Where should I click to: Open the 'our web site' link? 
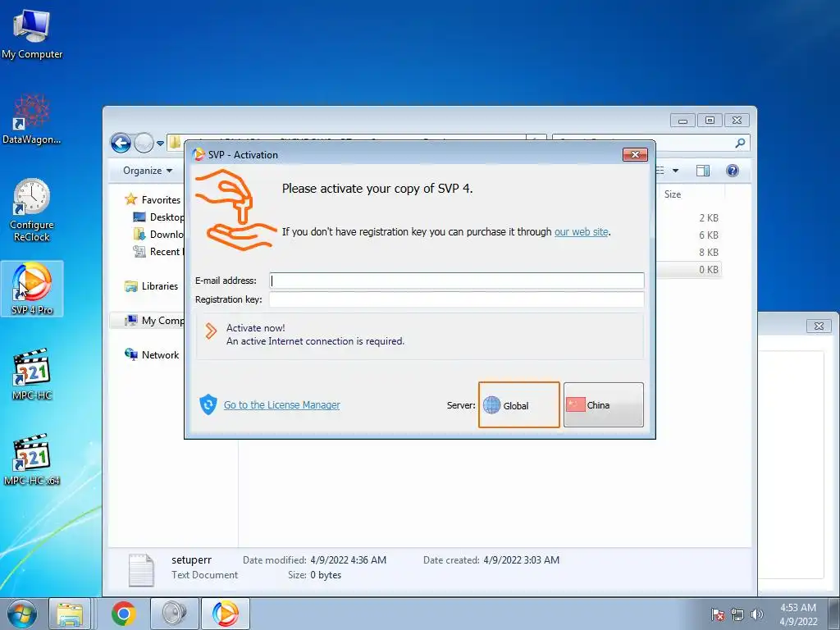pos(582,232)
